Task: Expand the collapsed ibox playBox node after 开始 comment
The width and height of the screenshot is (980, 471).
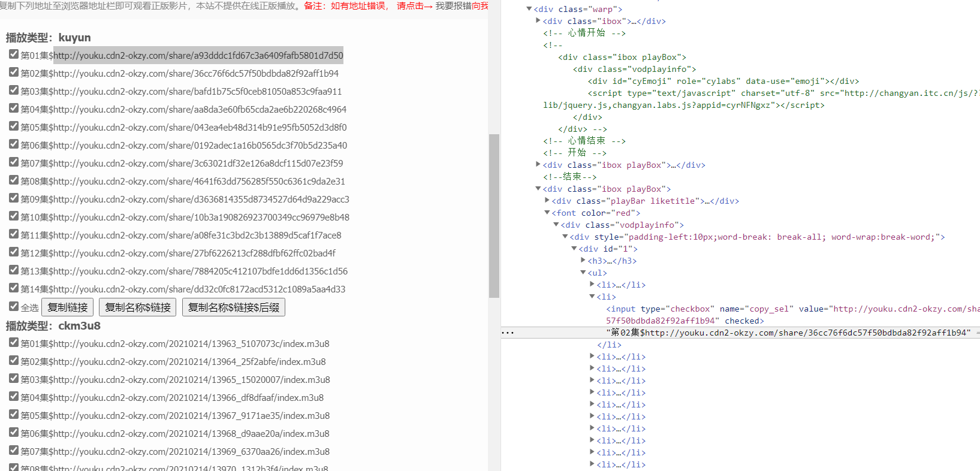Action: click(538, 165)
